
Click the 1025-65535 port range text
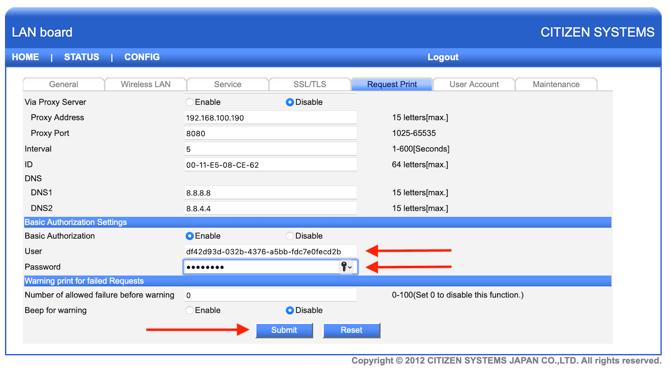[414, 133]
